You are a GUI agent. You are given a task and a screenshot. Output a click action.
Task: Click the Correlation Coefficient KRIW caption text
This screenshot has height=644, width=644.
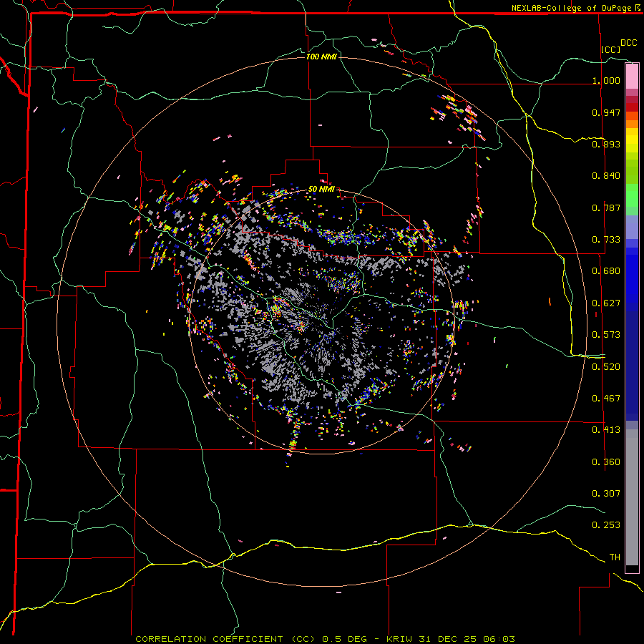[325, 639]
